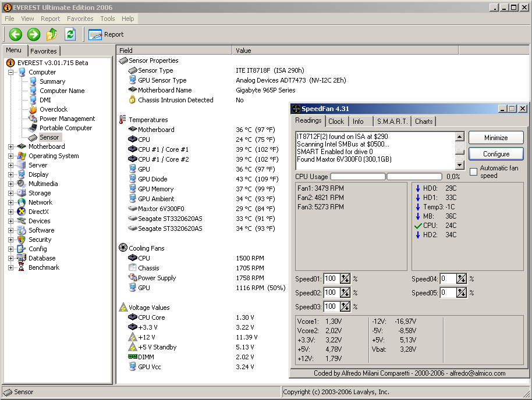Click the Security shield icon

(22, 240)
